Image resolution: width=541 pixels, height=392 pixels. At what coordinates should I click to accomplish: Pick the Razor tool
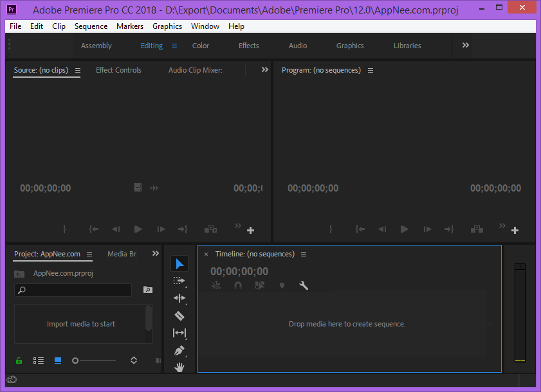click(179, 316)
